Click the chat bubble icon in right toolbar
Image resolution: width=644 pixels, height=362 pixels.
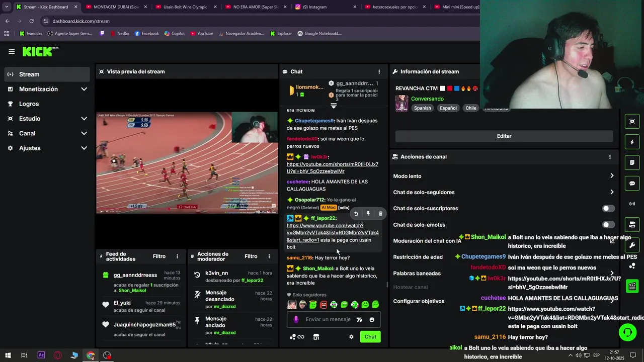[x=632, y=184]
